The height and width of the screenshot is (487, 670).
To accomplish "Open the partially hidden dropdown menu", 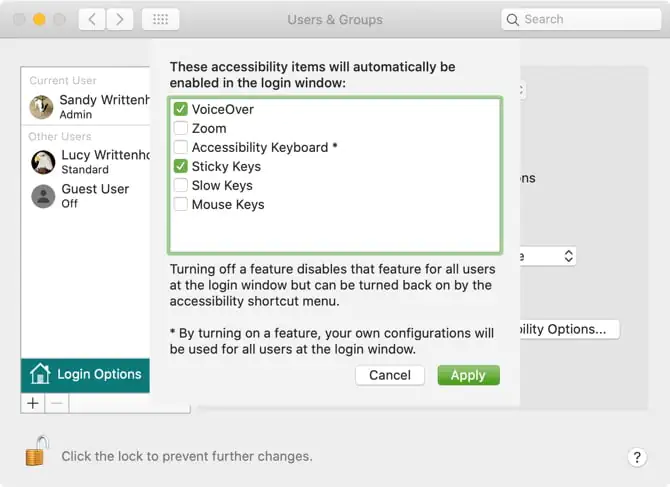I will [567, 256].
